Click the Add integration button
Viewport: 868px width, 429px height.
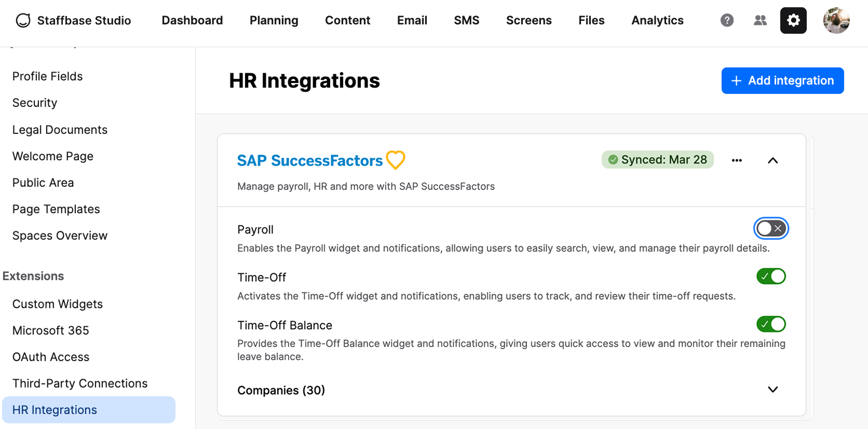(x=782, y=80)
